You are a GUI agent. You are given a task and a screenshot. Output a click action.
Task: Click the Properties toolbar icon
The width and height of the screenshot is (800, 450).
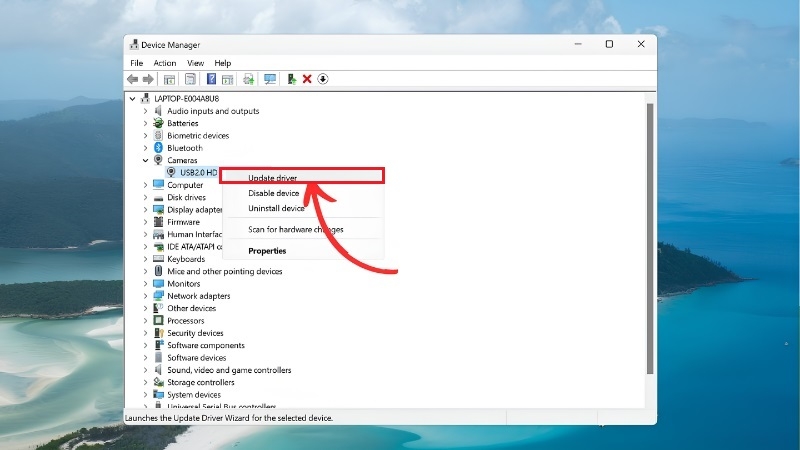190,79
